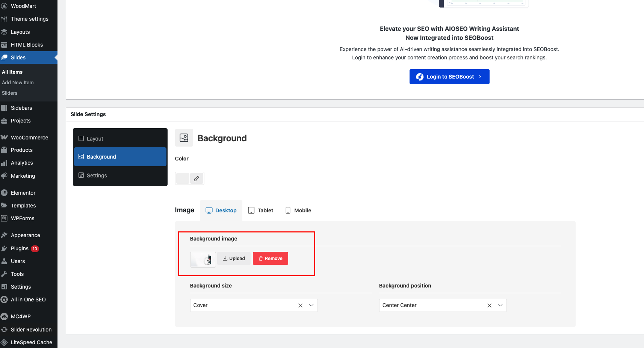Select the Cover value field
The width and height of the screenshot is (644, 348).
[x=254, y=305]
